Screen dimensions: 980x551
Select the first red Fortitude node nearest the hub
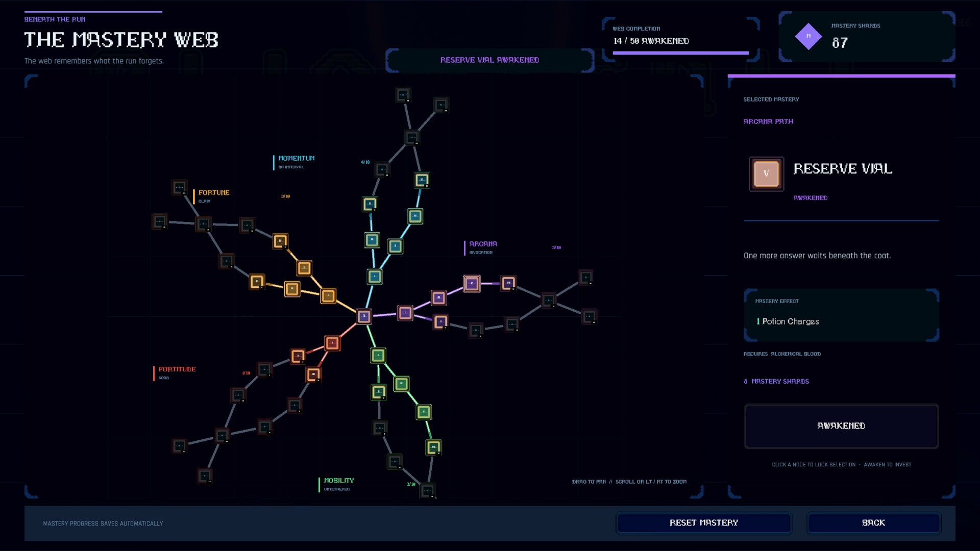point(332,343)
